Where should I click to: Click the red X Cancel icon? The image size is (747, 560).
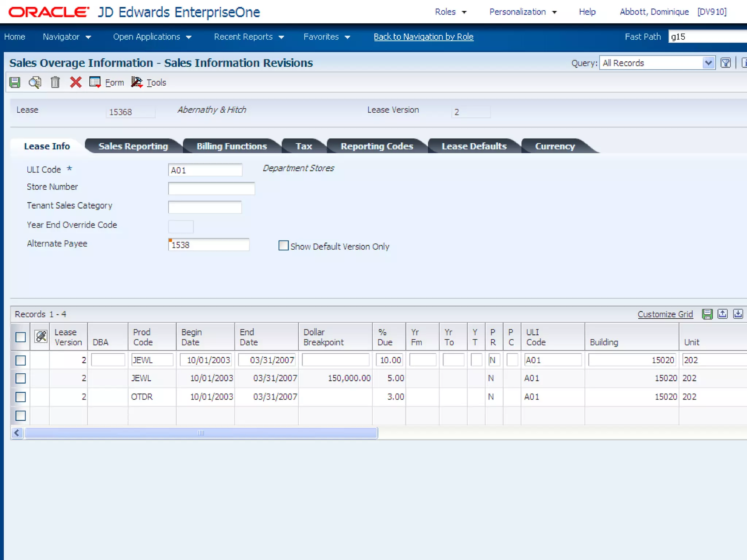pyautogui.click(x=76, y=82)
